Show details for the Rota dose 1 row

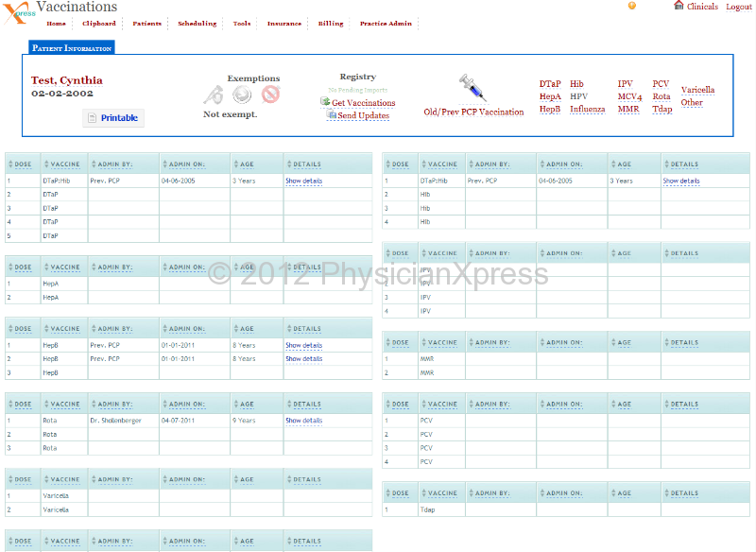pos(303,421)
